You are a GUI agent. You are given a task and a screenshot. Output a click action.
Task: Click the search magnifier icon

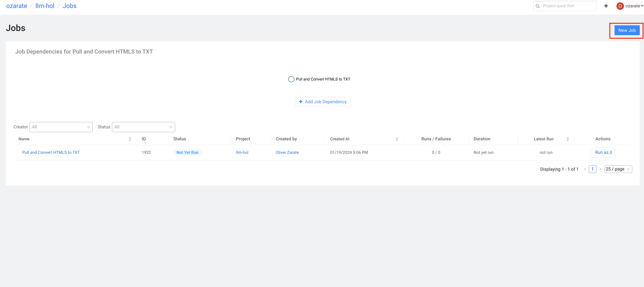point(538,6)
